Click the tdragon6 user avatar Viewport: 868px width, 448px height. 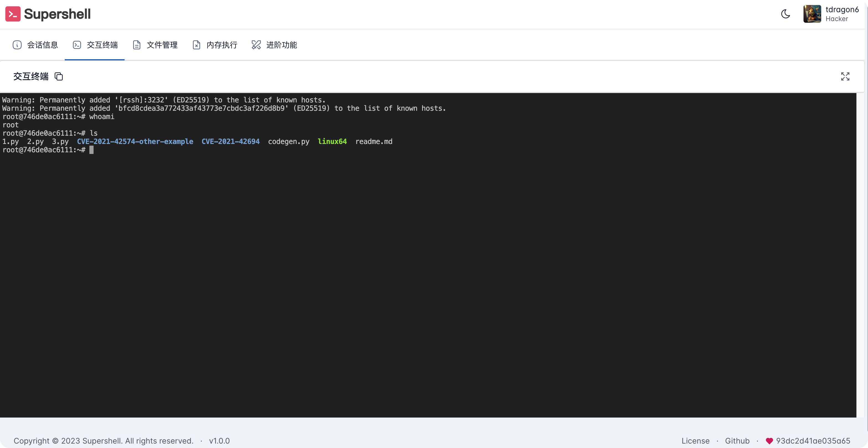[812, 14]
